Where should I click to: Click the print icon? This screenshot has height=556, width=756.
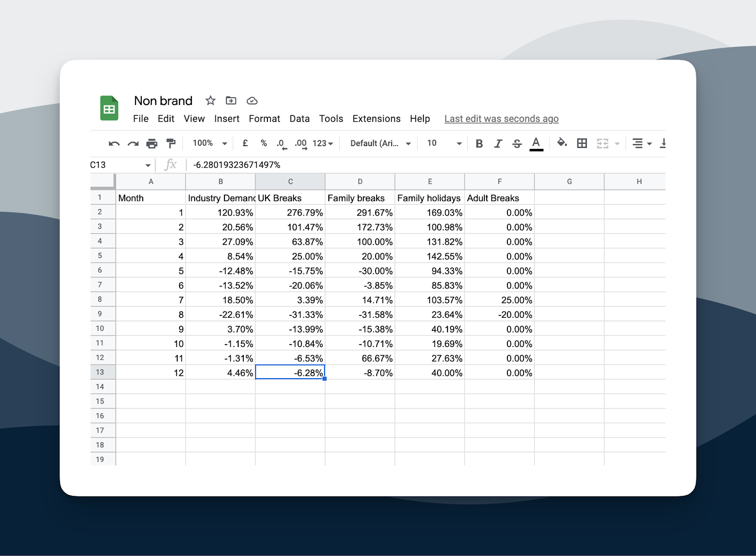(x=152, y=143)
